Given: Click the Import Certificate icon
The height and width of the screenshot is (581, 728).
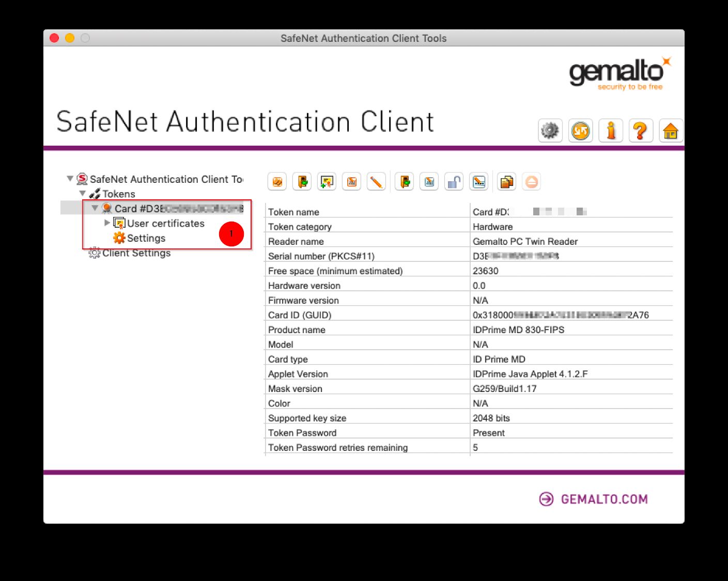Looking at the screenshot, I should (327, 182).
